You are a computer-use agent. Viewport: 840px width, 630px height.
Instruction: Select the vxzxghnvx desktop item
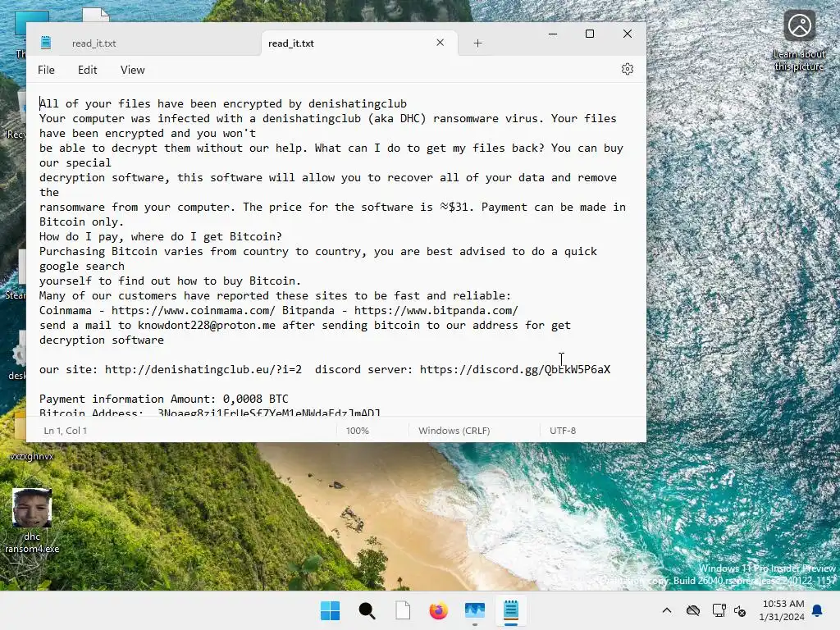coord(31,456)
